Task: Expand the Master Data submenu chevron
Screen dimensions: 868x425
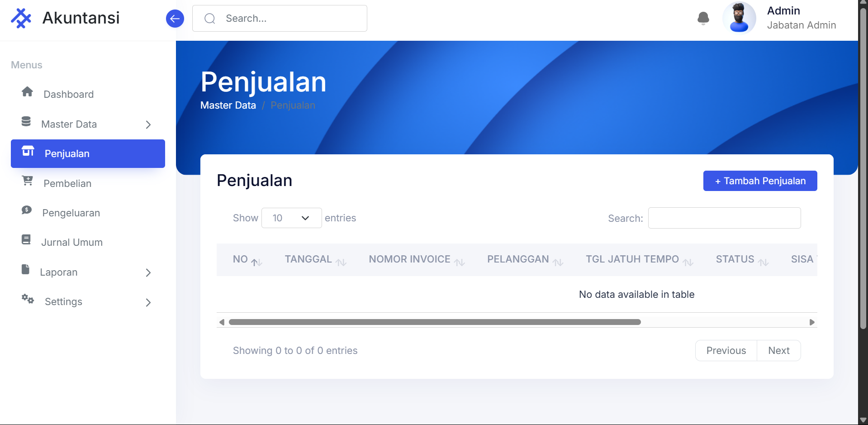Action: click(x=148, y=124)
